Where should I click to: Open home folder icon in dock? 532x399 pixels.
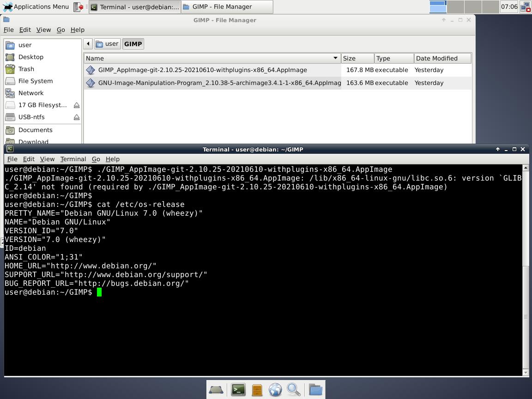315,389
